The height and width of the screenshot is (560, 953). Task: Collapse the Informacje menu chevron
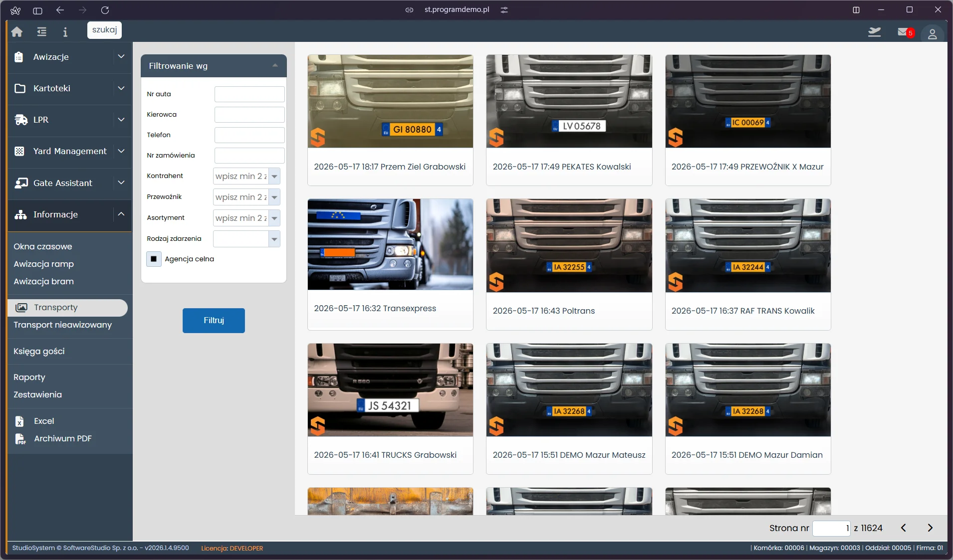(121, 214)
